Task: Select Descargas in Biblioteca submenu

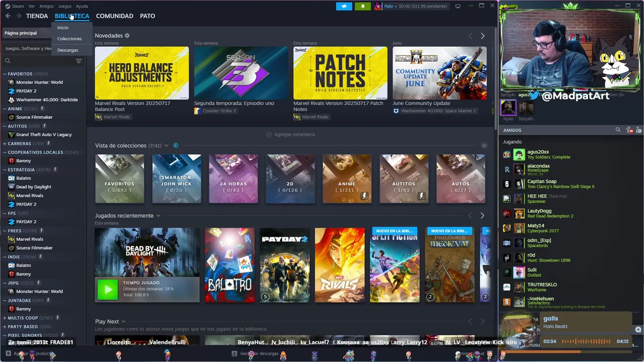Action: (x=67, y=50)
